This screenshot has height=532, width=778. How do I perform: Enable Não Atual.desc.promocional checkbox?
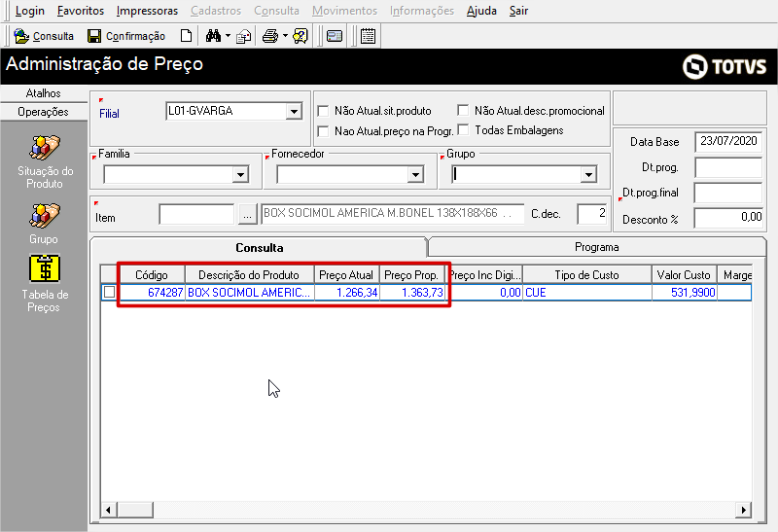tap(463, 110)
